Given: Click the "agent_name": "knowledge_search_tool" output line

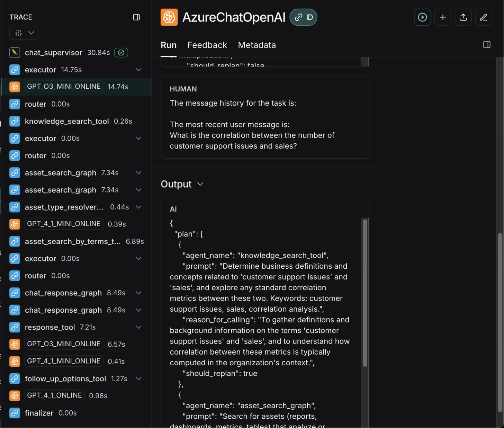Looking at the screenshot, I should coord(255,256).
